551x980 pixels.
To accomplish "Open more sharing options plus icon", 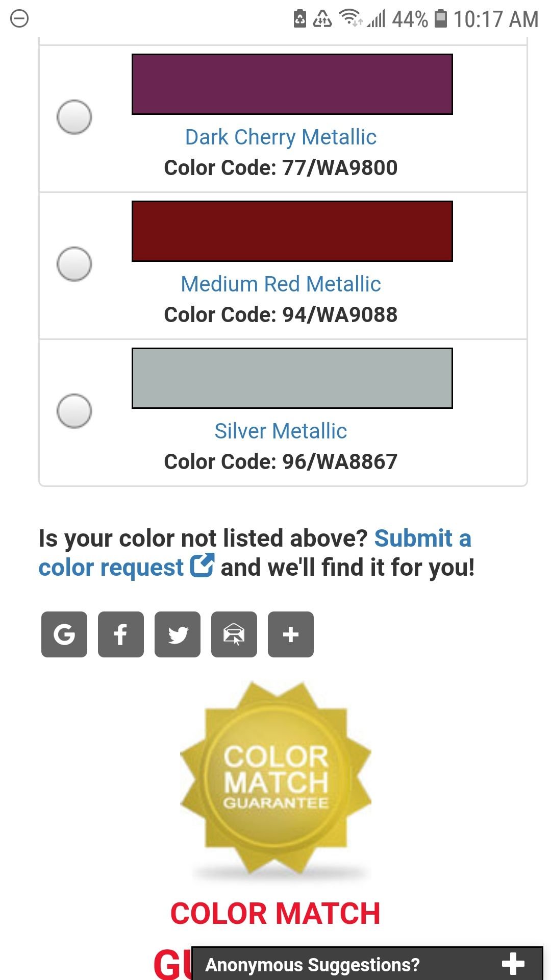I will coord(291,634).
